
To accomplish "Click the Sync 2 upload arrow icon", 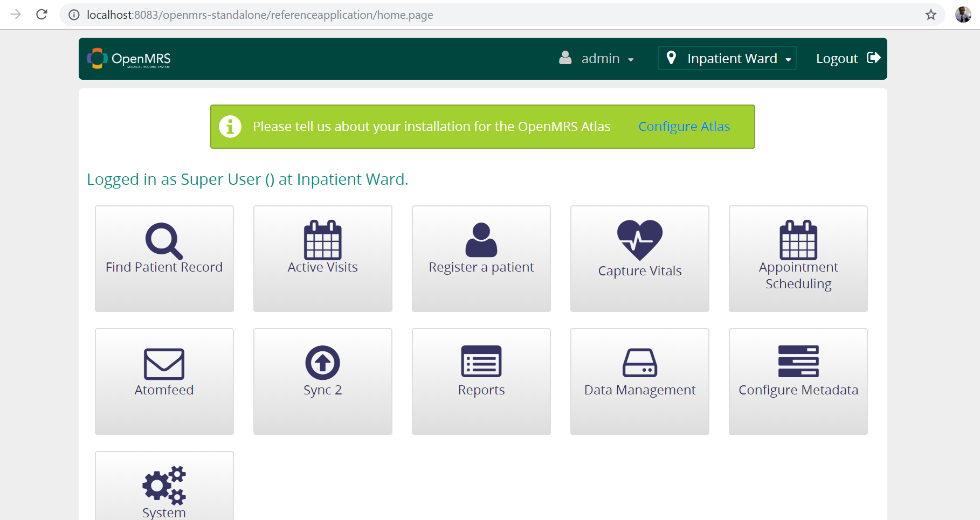I will coord(322,363).
